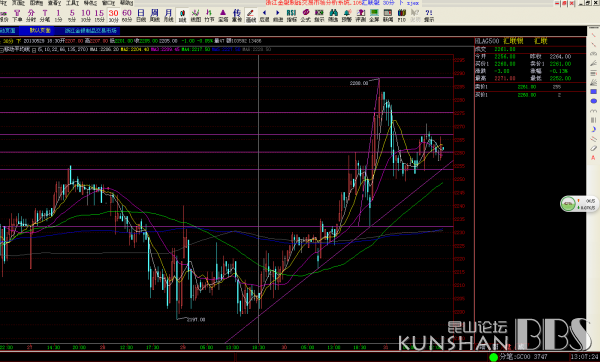Select the blue rectangle drawing tool
Image resolution: width=600 pixels, height=362 pixels.
tap(593, 92)
